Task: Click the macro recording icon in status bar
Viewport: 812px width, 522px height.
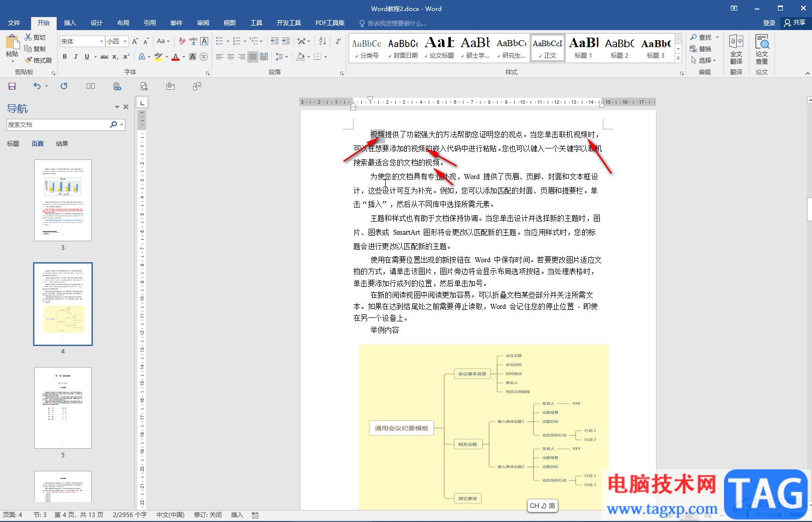Action: [255, 515]
